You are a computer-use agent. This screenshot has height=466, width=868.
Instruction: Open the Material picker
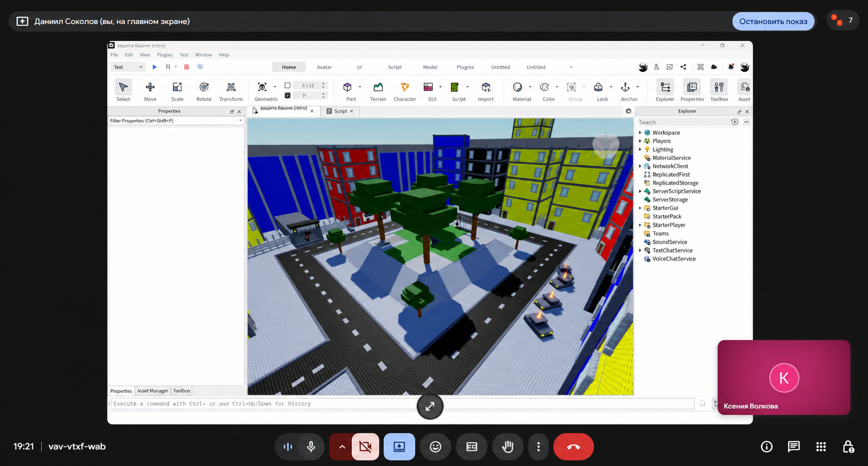click(518, 87)
